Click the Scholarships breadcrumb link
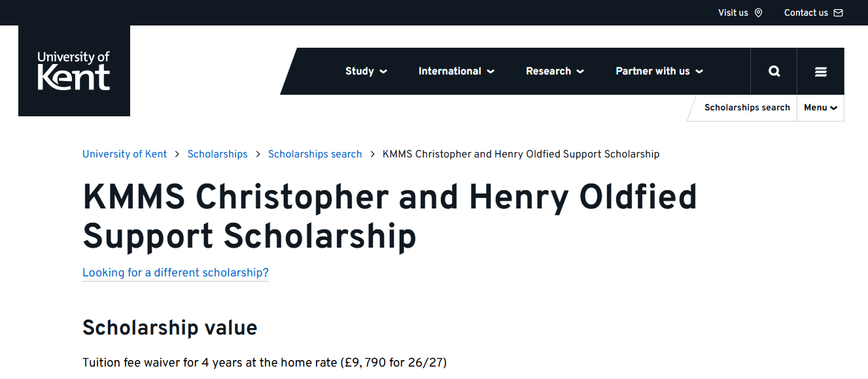Viewport: 868px width, 379px height. pos(217,154)
